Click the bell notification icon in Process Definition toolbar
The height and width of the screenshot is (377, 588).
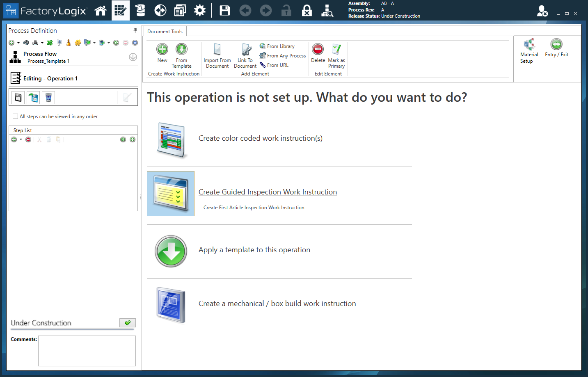[x=68, y=42]
